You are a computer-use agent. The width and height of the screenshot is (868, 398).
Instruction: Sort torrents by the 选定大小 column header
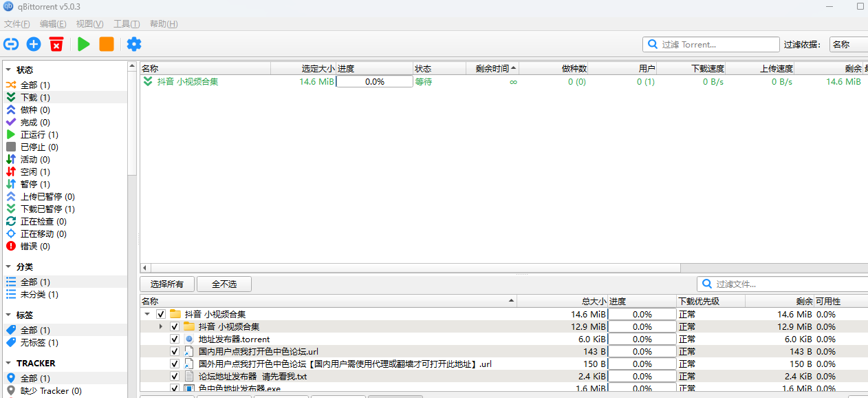pyautogui.click(x=303, y=69)
